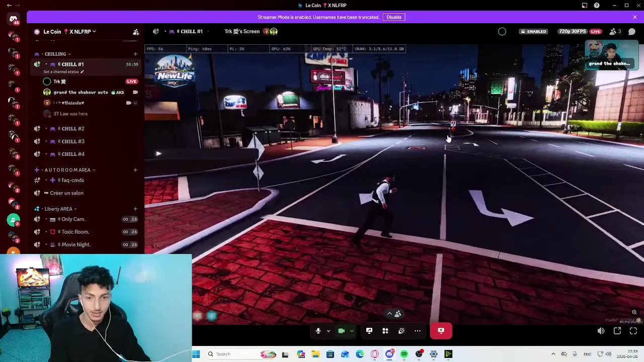Dismiss the Streamer Mode banner
Image resolution: width=644 pixels, height=362 pixels.
[x=635, y=17]
